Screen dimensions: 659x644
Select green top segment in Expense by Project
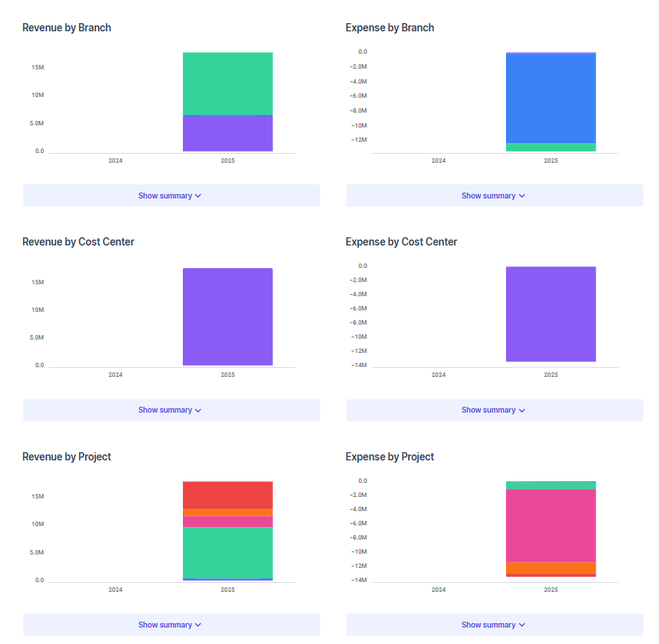point(551,485)
